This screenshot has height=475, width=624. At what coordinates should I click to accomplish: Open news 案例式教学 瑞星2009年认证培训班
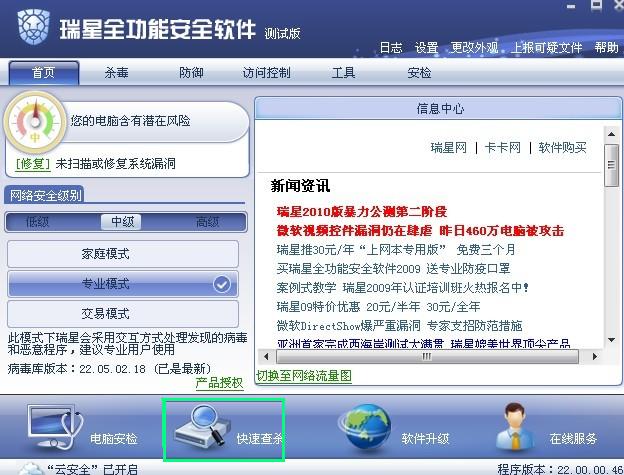402,288
